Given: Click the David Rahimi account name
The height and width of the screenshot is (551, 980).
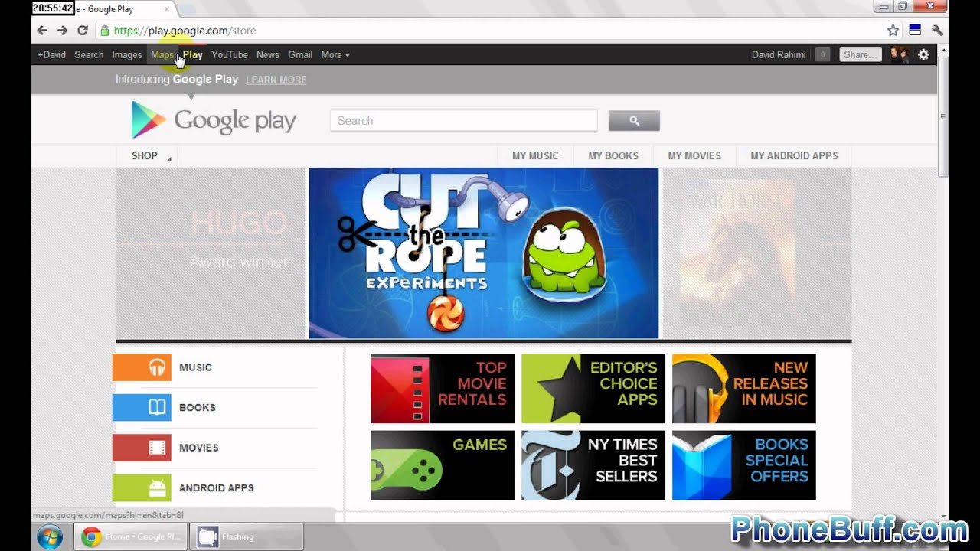Looking at the screenshot, I should click(779, 54).
